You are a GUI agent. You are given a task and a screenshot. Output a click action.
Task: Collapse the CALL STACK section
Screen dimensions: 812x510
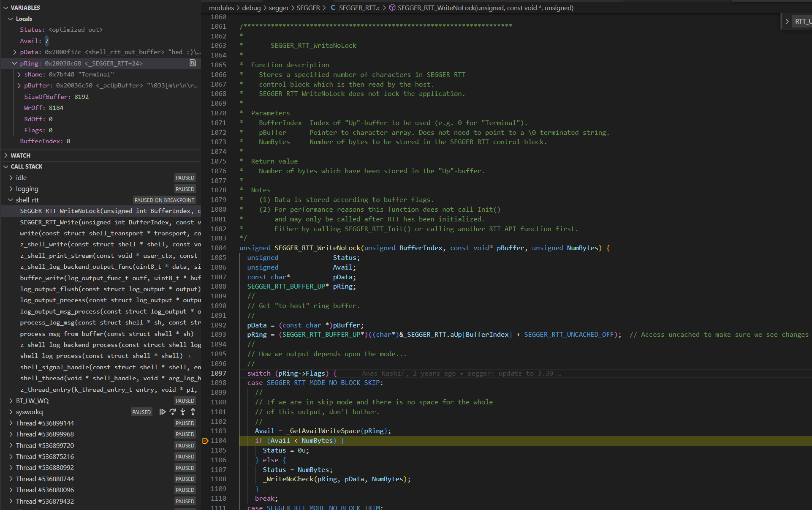(x=5, y=166)
